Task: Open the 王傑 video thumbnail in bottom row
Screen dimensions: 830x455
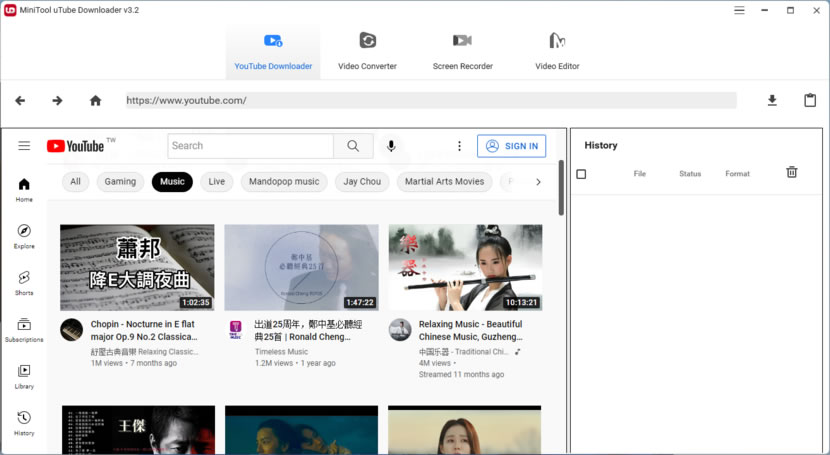Action: coord(139,430)
